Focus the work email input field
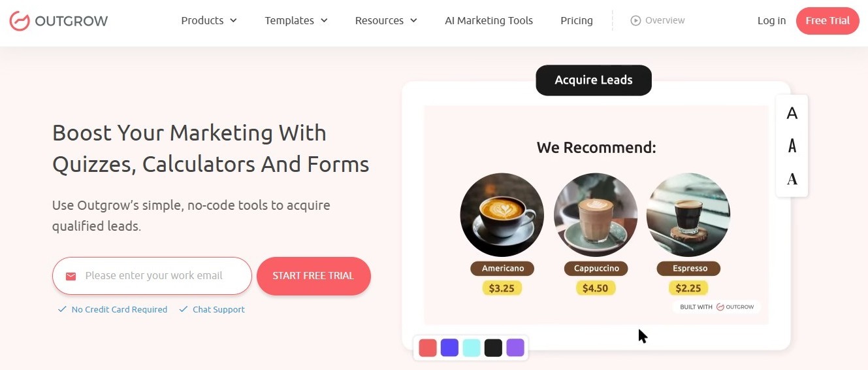 [x=152, y=276]
